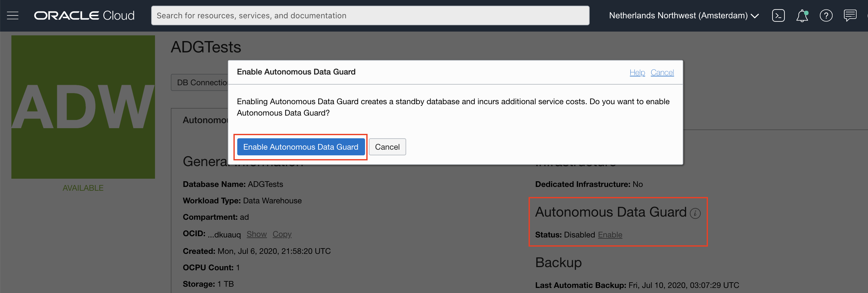Expand the Netherlands Northwest region selector
Viewport: 868px width, 293px height.
[x=684, y=15]
